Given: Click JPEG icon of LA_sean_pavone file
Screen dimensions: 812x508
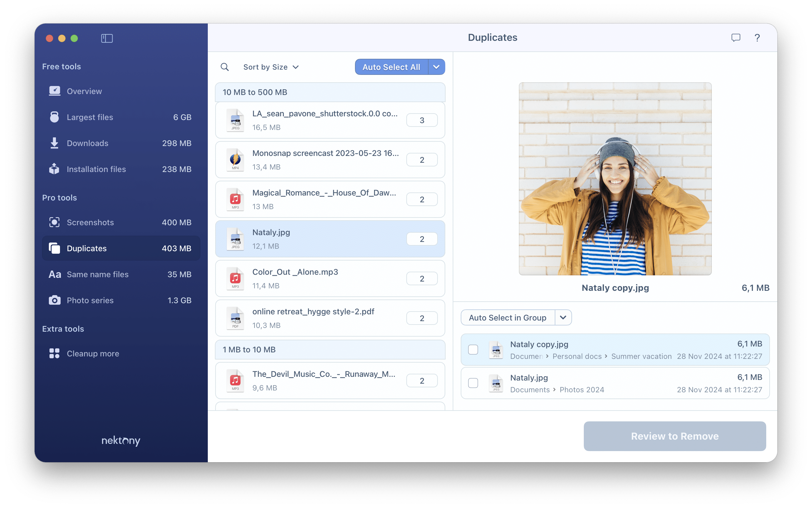Looking at the screenshot, I should point(235,120).
